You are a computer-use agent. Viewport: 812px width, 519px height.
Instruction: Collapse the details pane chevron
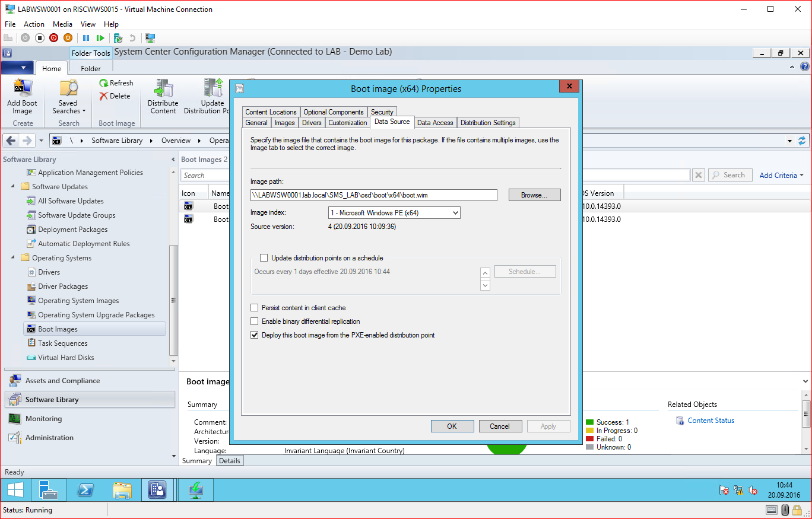pyautogui.click(x=805, y=381)
